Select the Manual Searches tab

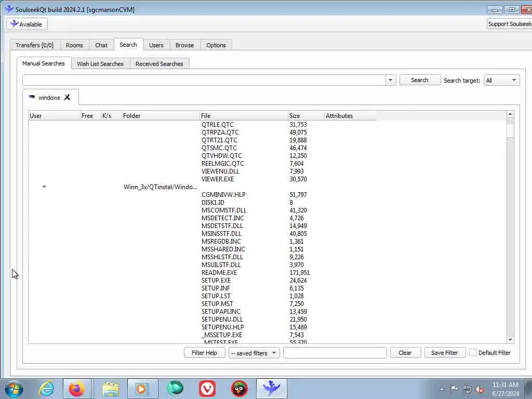click(44, 63)
